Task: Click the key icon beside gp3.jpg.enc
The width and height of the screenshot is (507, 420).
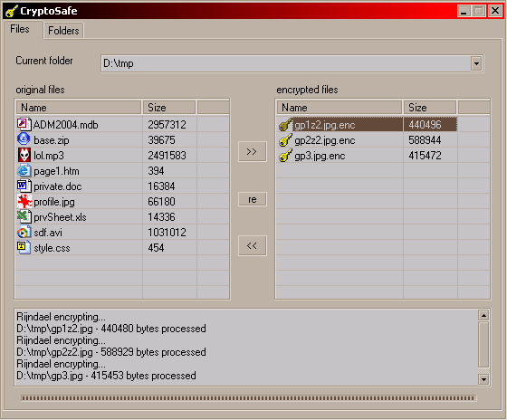Action: [285, 156]
